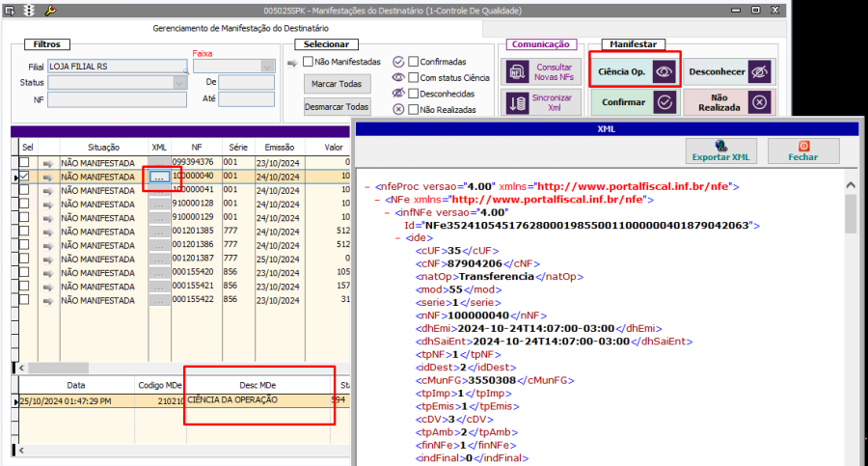Screen dimensions: 868x466
Task: Click Exportar XML button
Action: (x=720, y=151)
